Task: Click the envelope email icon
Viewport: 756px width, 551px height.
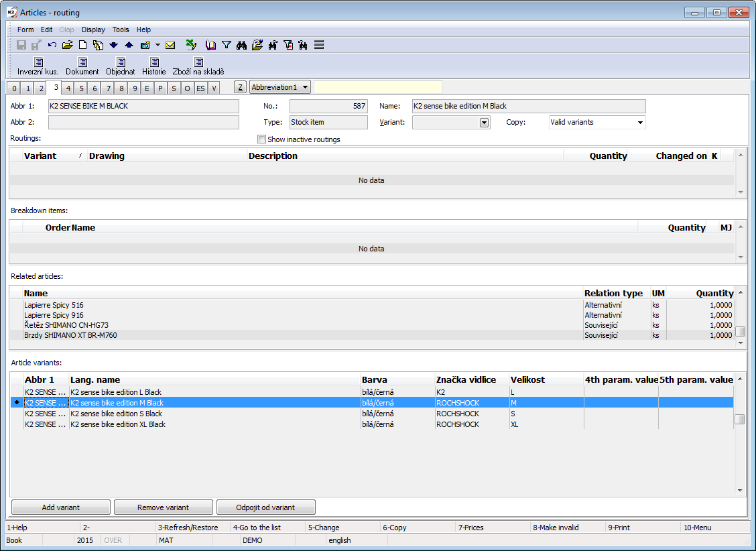Action: (170, 46)
